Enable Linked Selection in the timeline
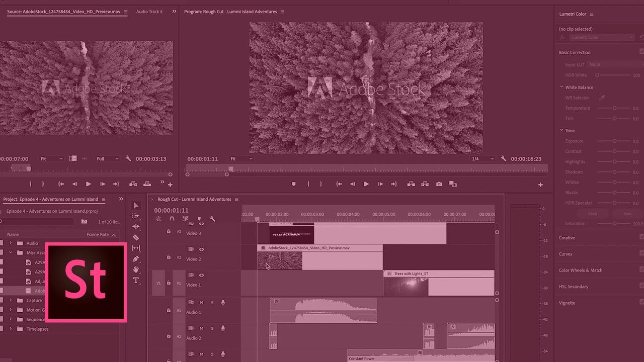 tap(185, 219)
